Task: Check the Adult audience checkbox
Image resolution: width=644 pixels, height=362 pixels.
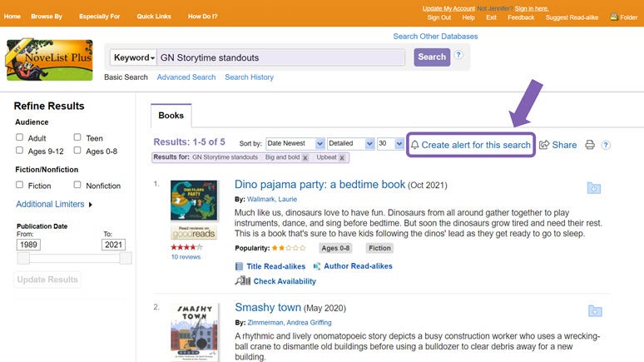Action: [x=20, y=138]
